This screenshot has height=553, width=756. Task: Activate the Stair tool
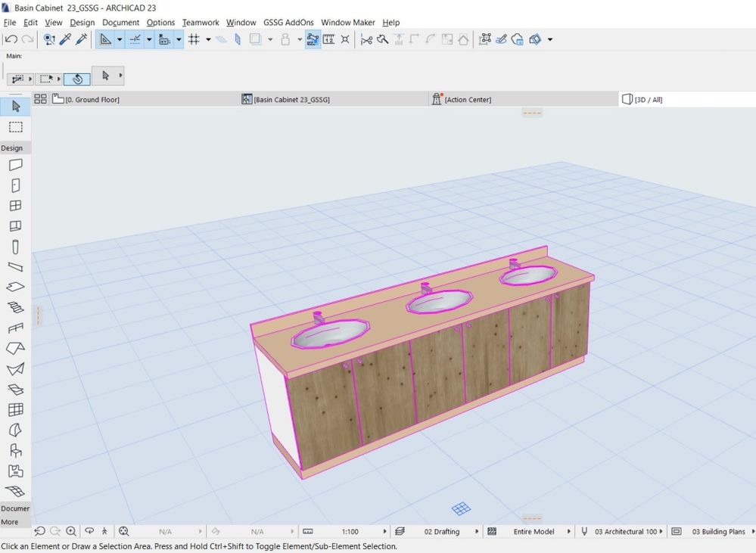coord(16,308)
